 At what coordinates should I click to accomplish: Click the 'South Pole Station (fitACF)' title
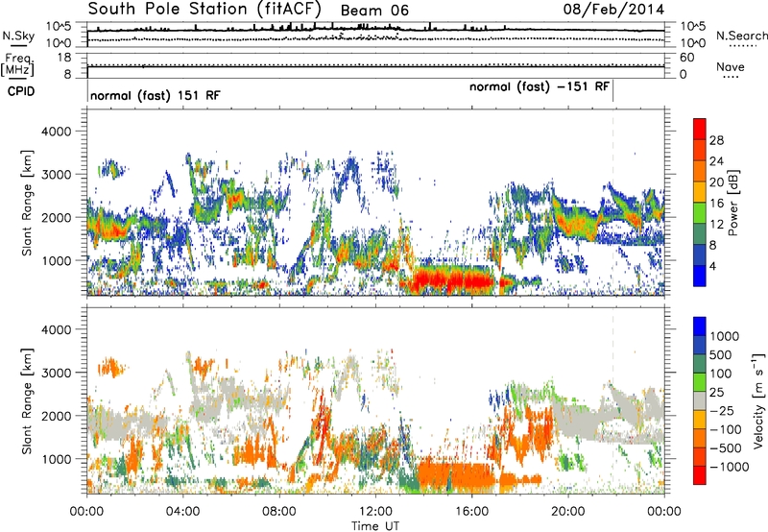204,9
